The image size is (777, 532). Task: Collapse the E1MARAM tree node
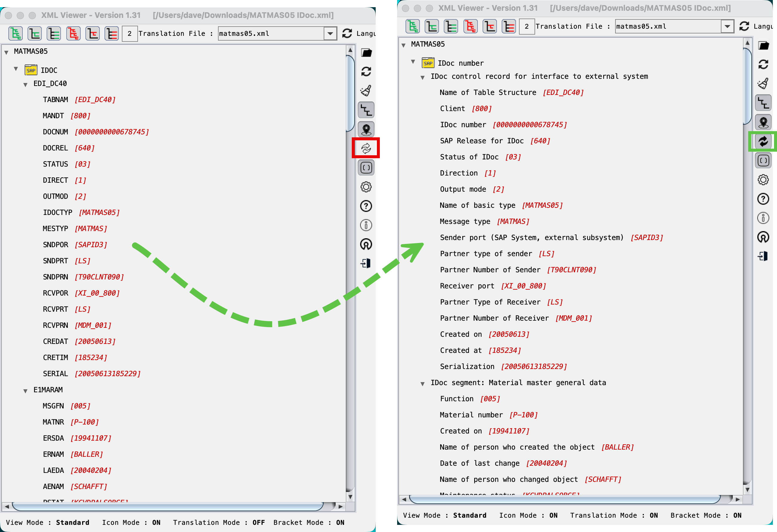25,391
